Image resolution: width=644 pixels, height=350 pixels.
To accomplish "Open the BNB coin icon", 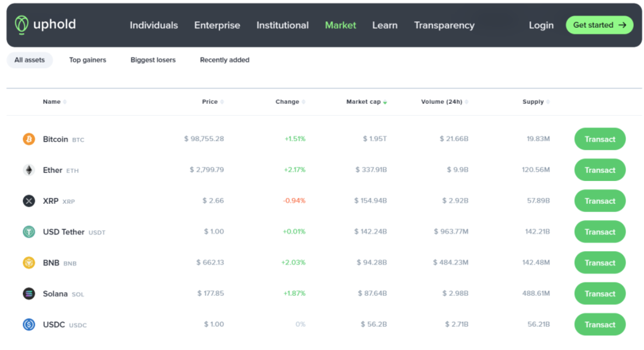I will [x=29, y=263].
